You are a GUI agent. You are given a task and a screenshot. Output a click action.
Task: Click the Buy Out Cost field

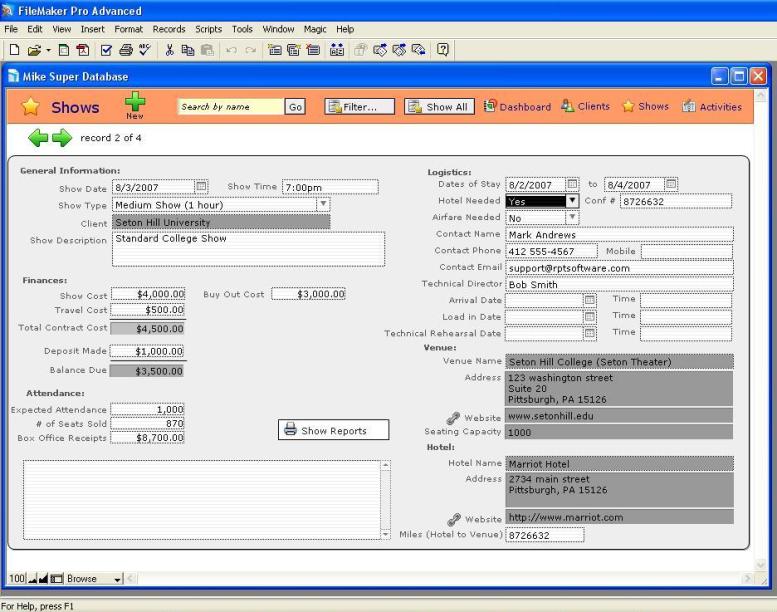pos(309,294)
